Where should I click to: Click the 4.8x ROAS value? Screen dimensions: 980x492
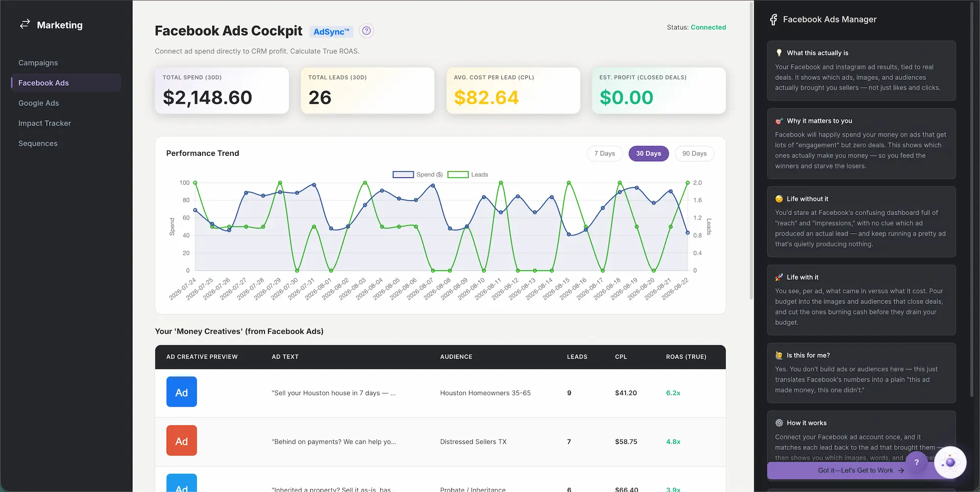[673, 442]
